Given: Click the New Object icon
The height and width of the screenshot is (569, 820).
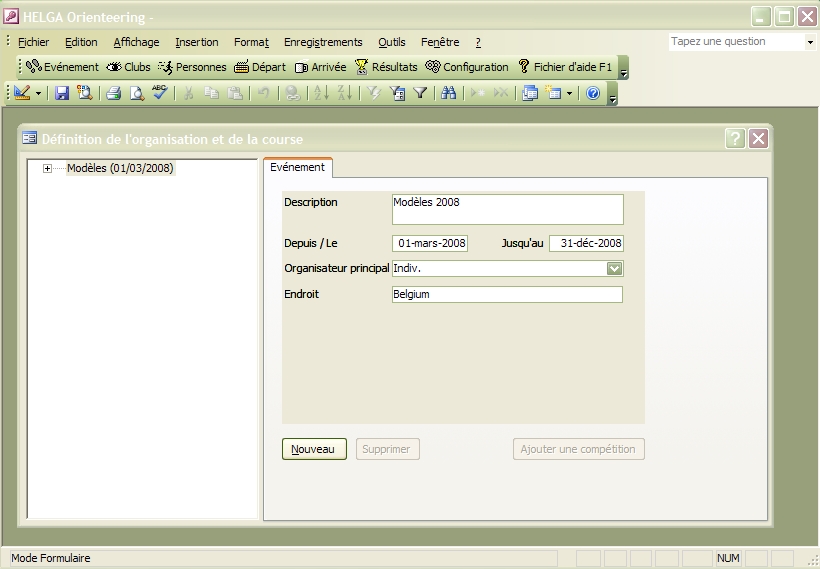Looking at the screenshot, I should pos(553,93).
